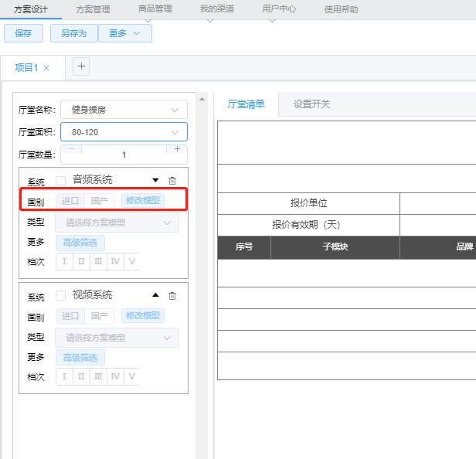Choose grade IV in 音频系统 档次
The width and height of the screenshot is (476, 459).
click(115, 262)
